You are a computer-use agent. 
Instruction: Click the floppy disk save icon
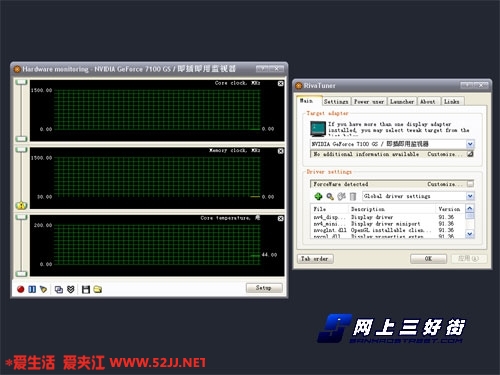click(x=86, y=289)
